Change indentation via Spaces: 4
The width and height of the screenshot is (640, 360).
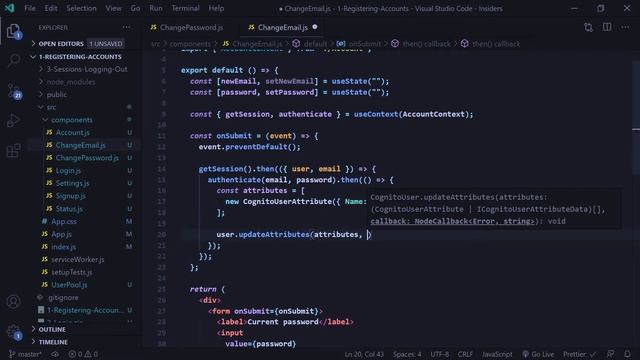coord(407,354)
